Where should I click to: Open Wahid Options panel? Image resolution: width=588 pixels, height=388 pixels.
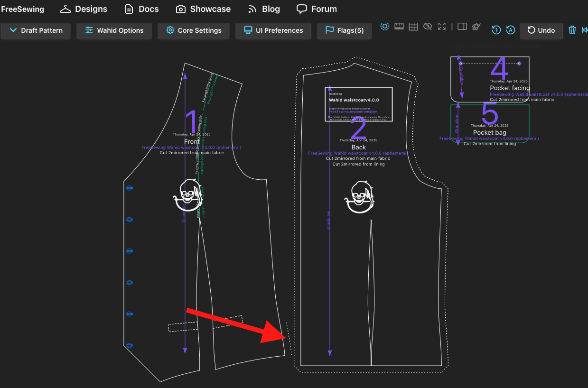114,30
